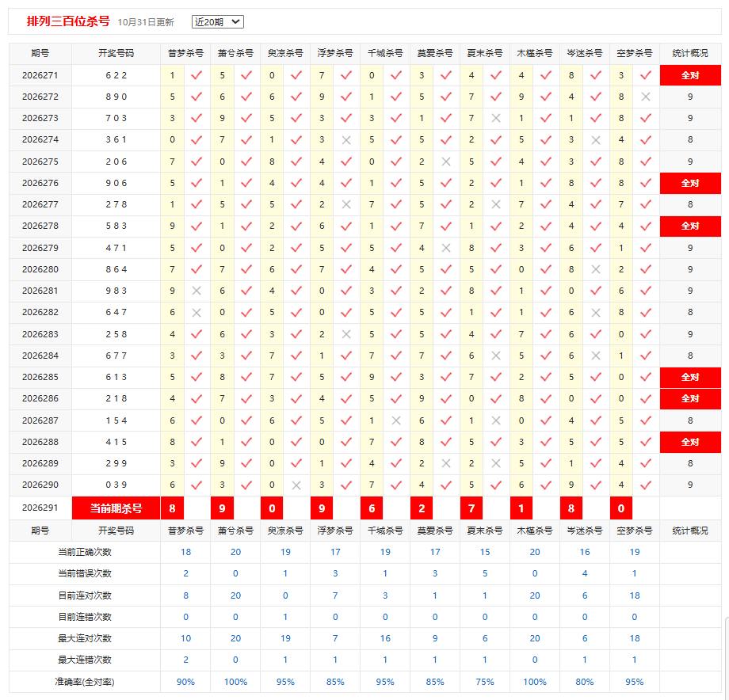Click the 期号 cell 2026280
This screenshot has height=700, width=729.
tap(40, 269)
